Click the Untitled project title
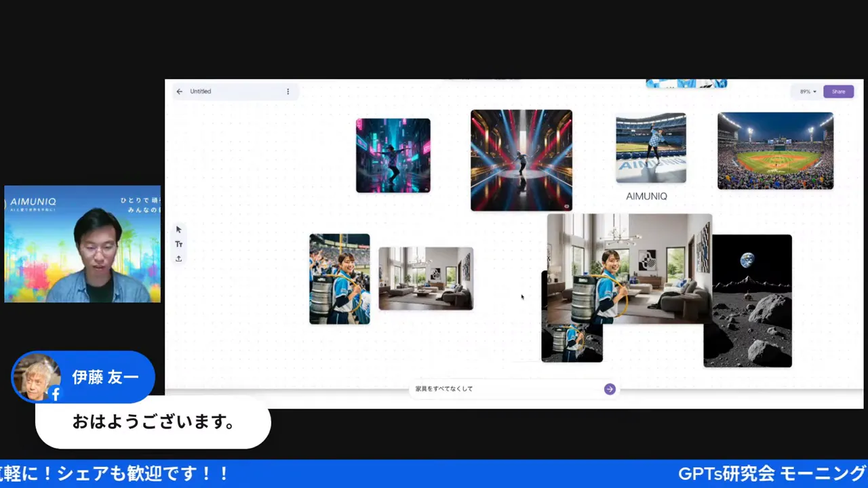This screenshot has height=488, width=868. (201, 91)
